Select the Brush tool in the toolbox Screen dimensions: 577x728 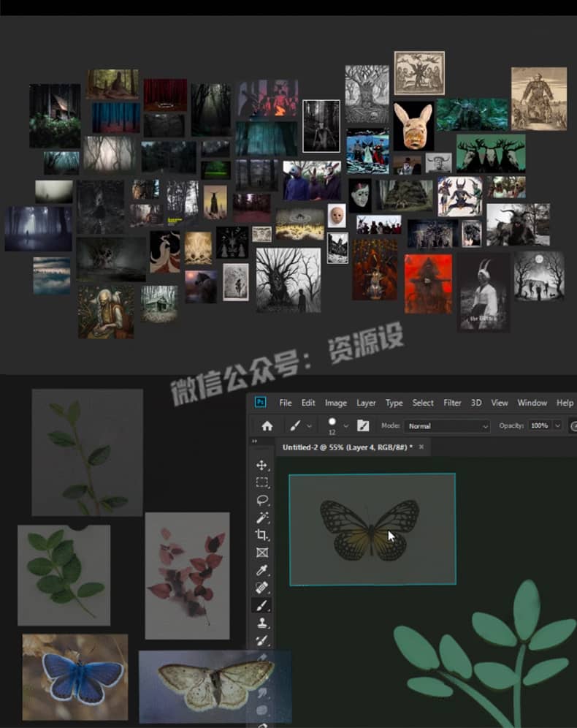pos(261,605)
